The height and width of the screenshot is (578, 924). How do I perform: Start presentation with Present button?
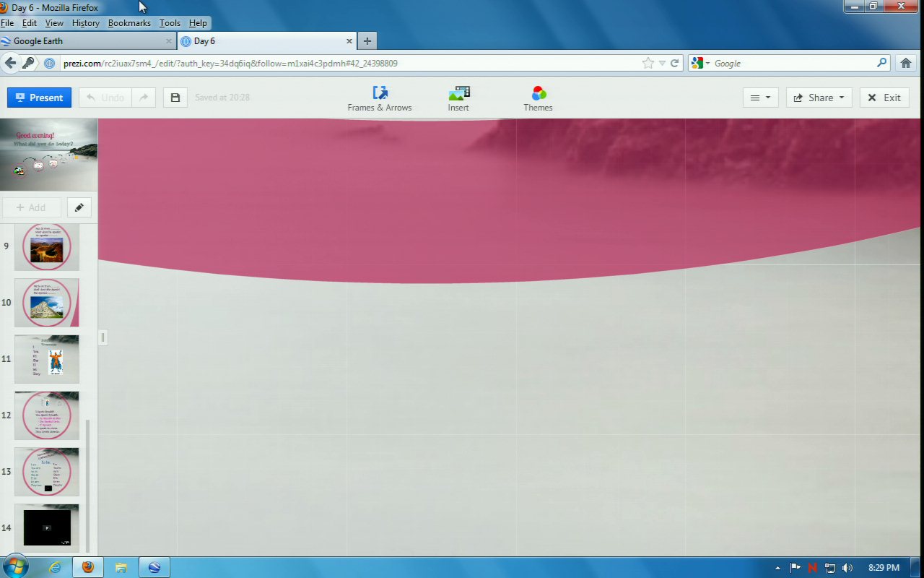(39, 98)
